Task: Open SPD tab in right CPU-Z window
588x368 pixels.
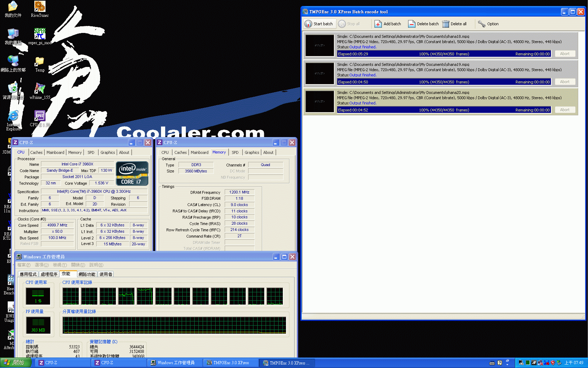Action: pyautogui.click(x=235, y=152)
